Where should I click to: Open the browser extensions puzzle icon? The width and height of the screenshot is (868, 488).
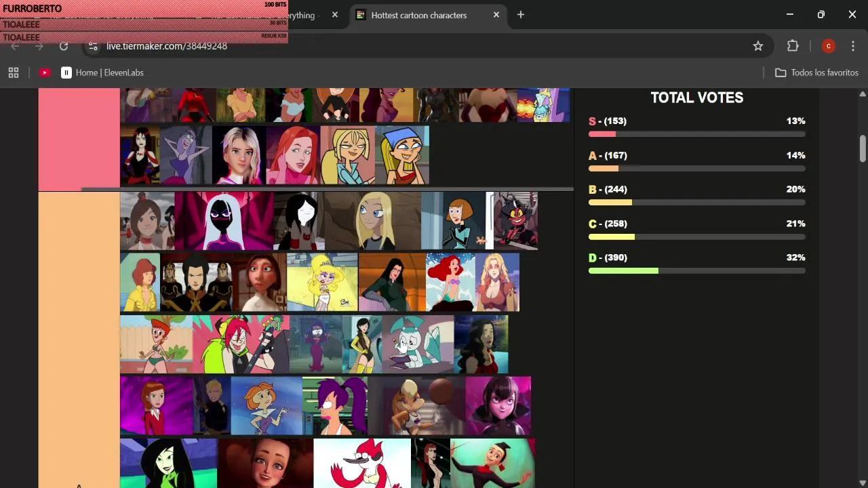(x=793, y=46)
